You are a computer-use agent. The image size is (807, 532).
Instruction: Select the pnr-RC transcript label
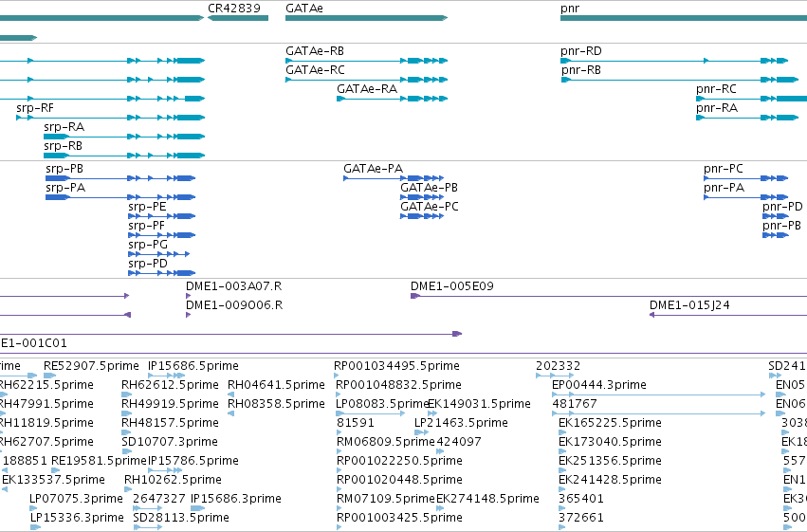click(716, 89)
